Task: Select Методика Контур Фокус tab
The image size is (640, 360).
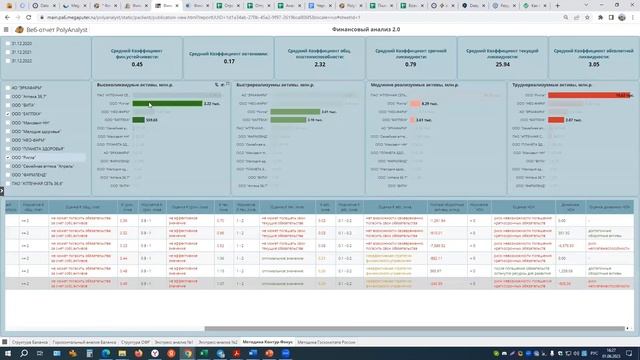Action: [x=267, y=342]
